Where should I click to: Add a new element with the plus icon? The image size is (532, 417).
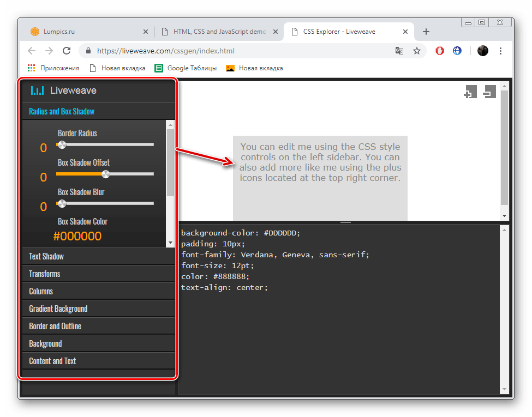click(x=470, y=92)
